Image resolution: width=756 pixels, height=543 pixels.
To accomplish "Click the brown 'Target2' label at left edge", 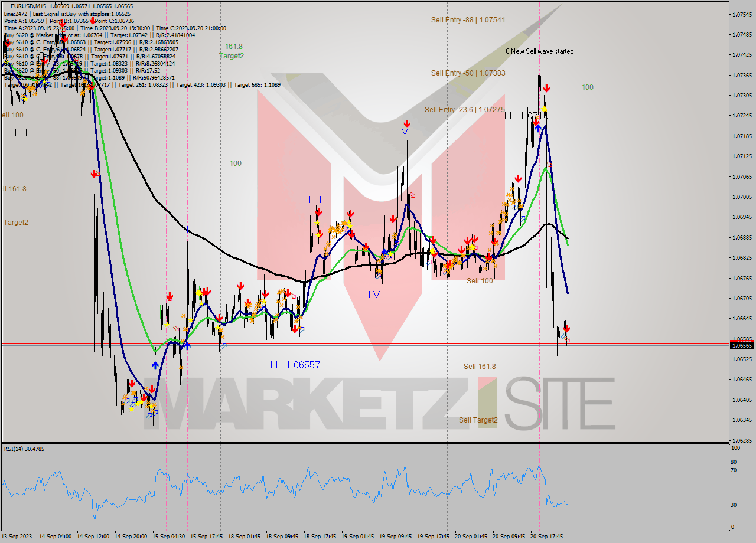I will 15,223.
